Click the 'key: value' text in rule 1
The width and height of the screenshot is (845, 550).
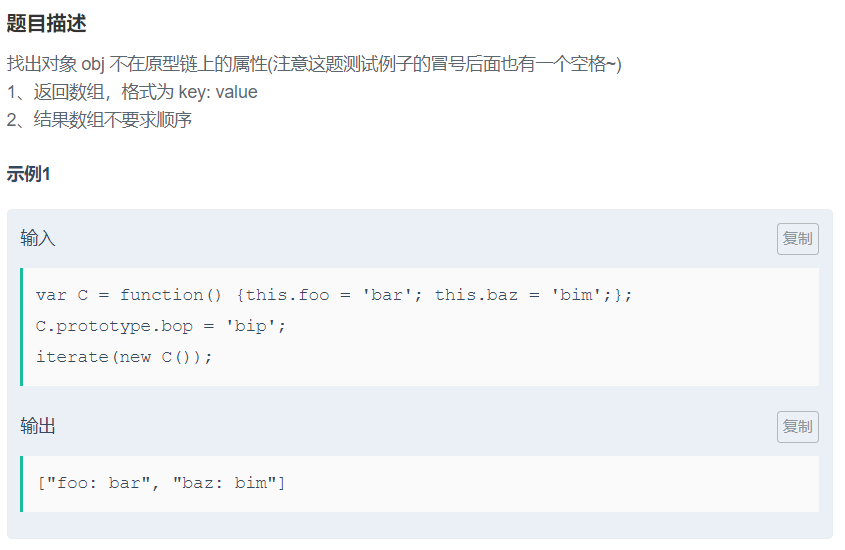tap(218, 92)
